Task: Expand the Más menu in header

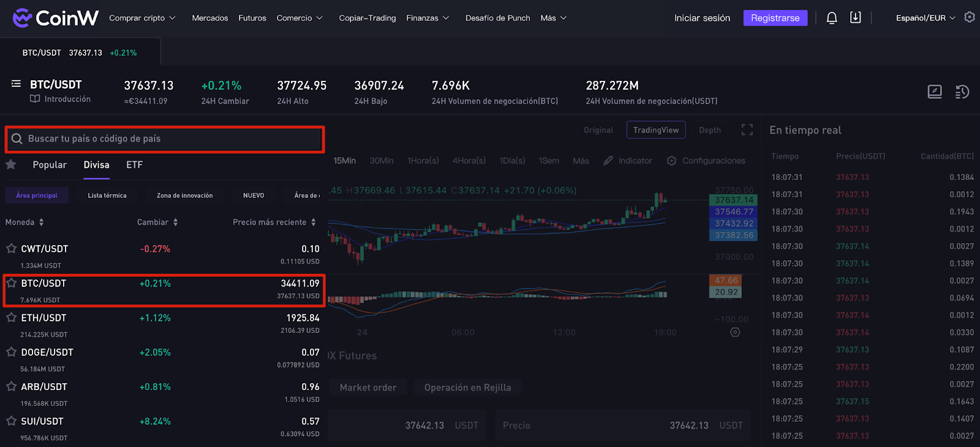Action: coord(554,18)
